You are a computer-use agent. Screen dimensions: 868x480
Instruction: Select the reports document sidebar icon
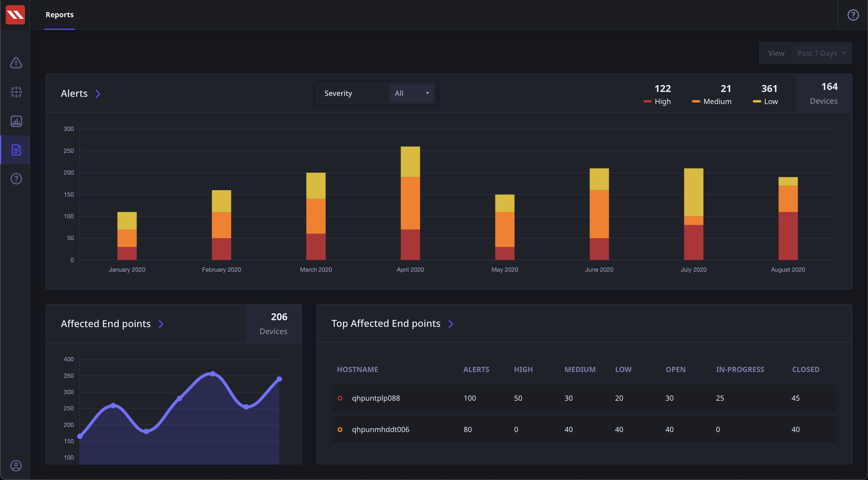coord(16,150)
